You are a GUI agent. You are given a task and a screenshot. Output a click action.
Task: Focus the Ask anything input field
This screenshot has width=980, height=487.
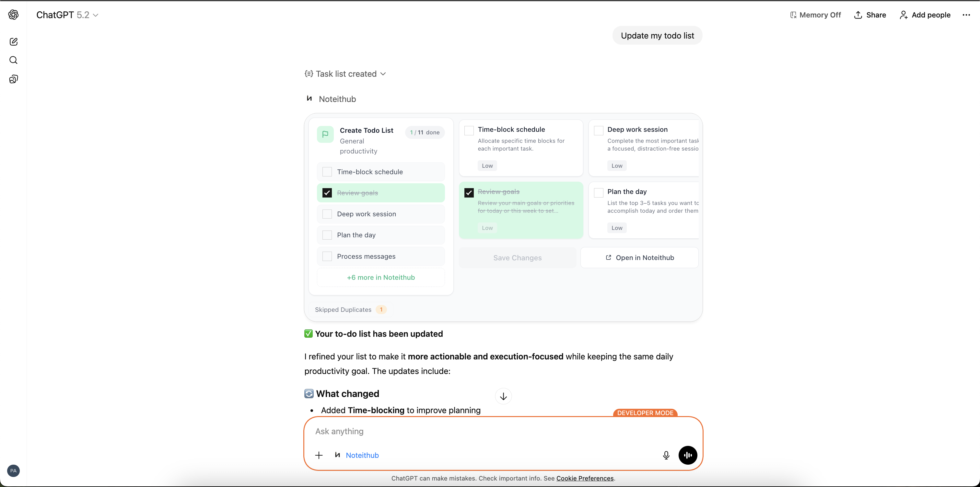tap(503, 432)
